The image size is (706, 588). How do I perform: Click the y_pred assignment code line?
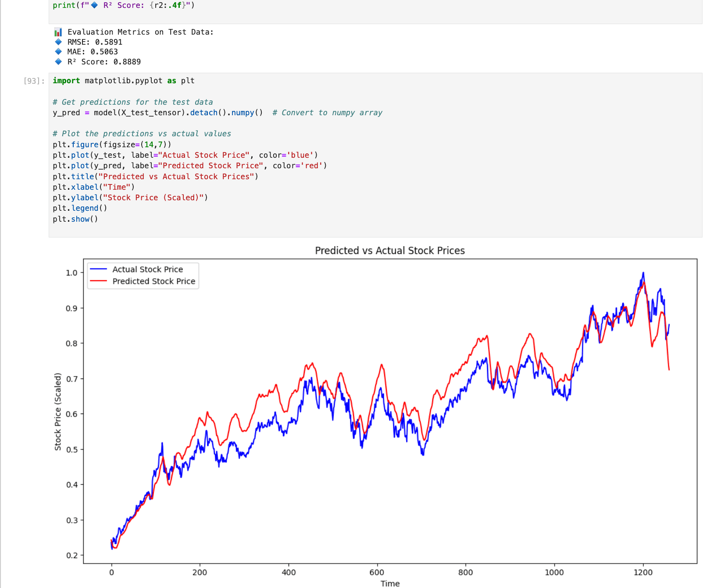pyautogui.click(x=157, y=113)
